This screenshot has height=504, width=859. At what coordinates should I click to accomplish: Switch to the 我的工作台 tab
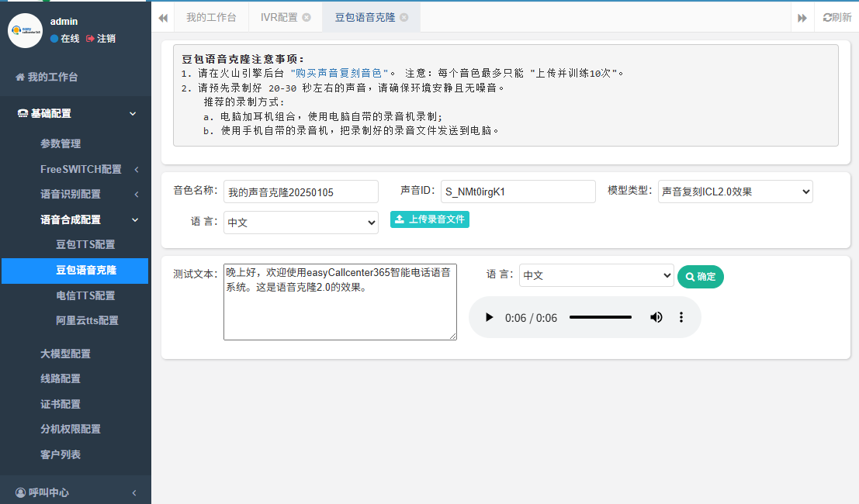[x=211, y=18]
